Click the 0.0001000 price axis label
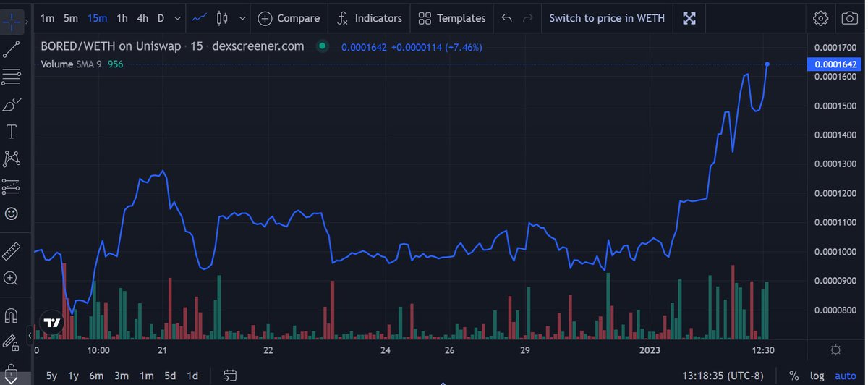The width and height of the screenshot is (868, 385). click(x=835, y=251)
